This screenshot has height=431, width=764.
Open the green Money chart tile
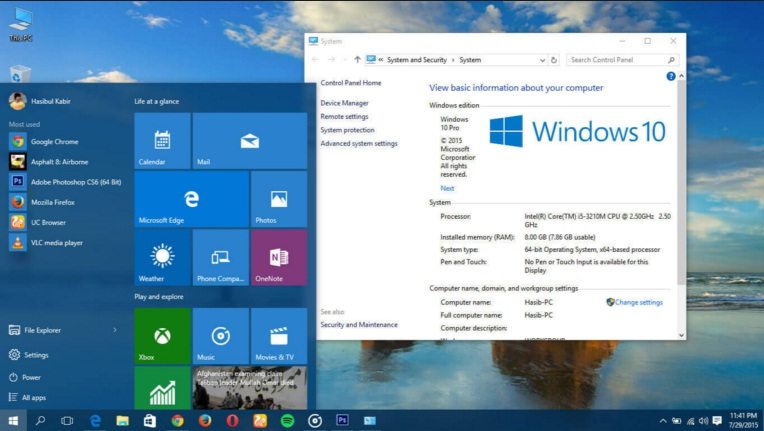[x=162, y=388]
